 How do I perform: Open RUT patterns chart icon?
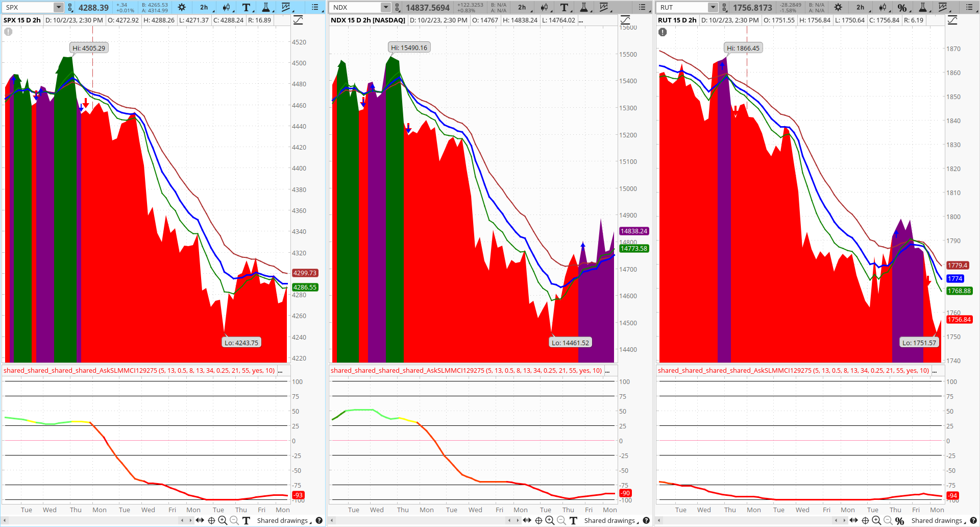coord(943,7)
